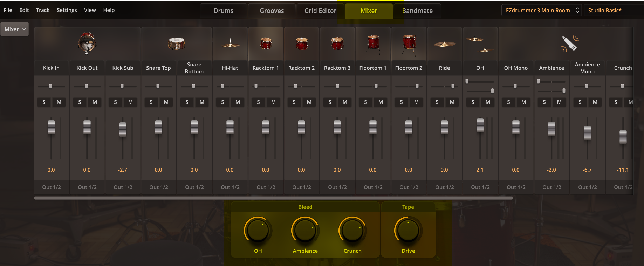Viewport: 644px width, 266px height.
Task: Mute the Ambience Mono channel
Action: click(595, 102)
